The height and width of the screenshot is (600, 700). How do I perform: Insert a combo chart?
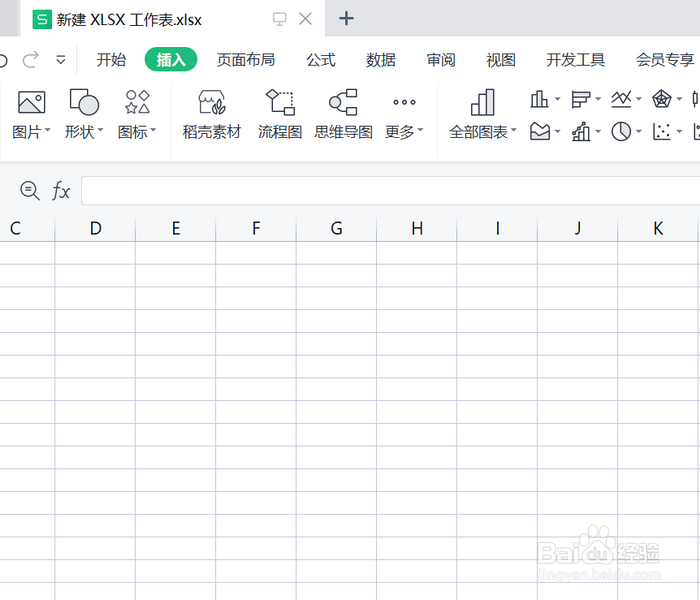click(581, 132)
